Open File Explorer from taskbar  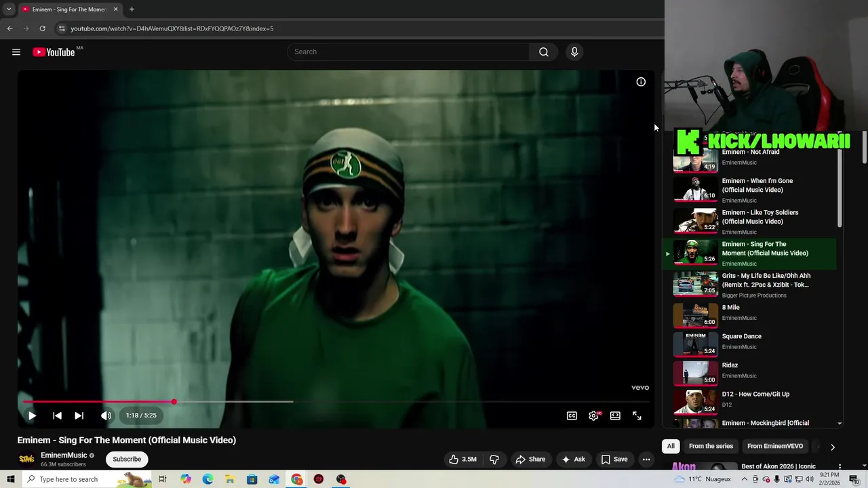pos(230,479)
